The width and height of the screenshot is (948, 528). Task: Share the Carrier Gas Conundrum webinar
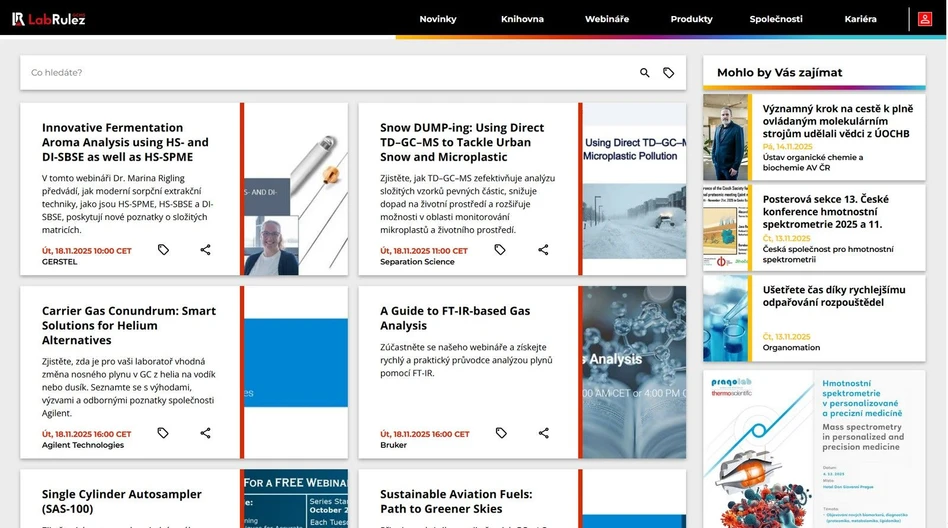point(205,433)
